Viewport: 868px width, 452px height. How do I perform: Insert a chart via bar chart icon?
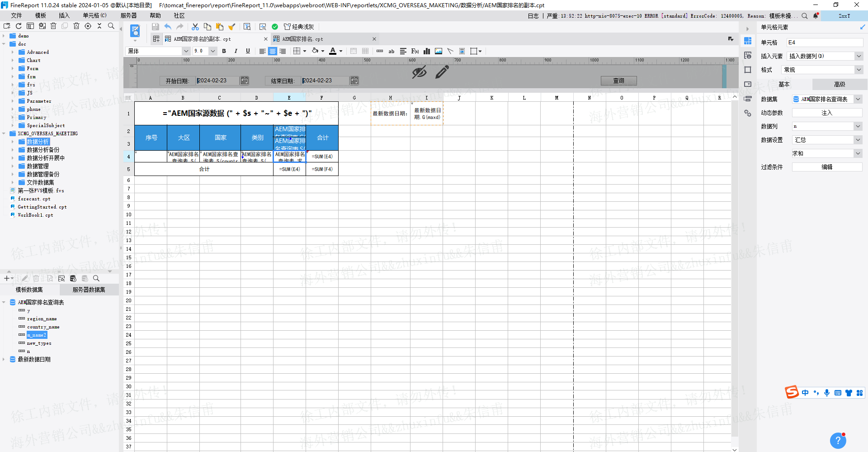426,51
